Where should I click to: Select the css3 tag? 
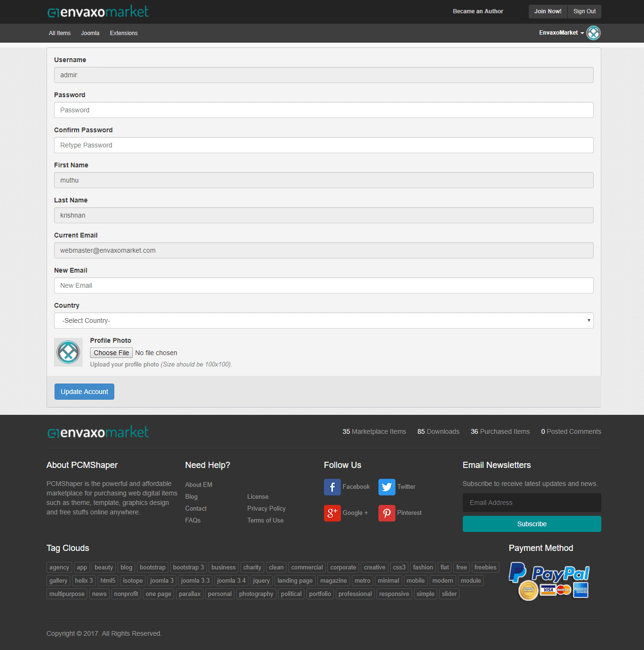click(399, 568)
